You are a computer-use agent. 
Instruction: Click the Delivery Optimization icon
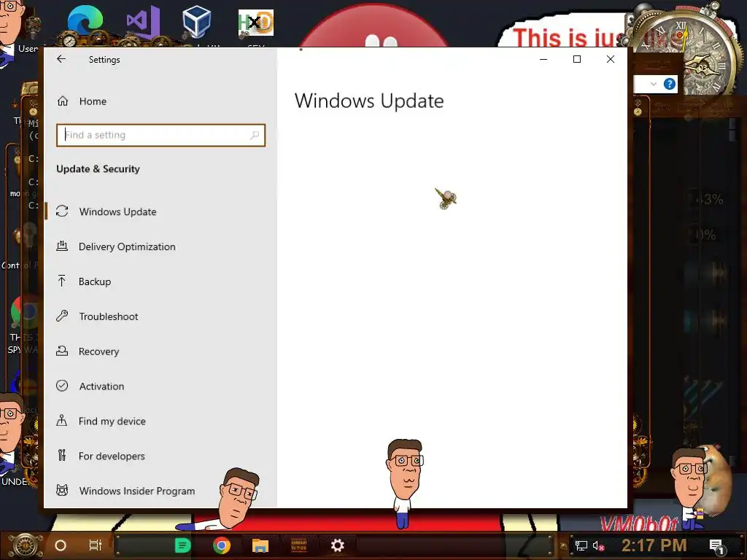click(62, 246)
